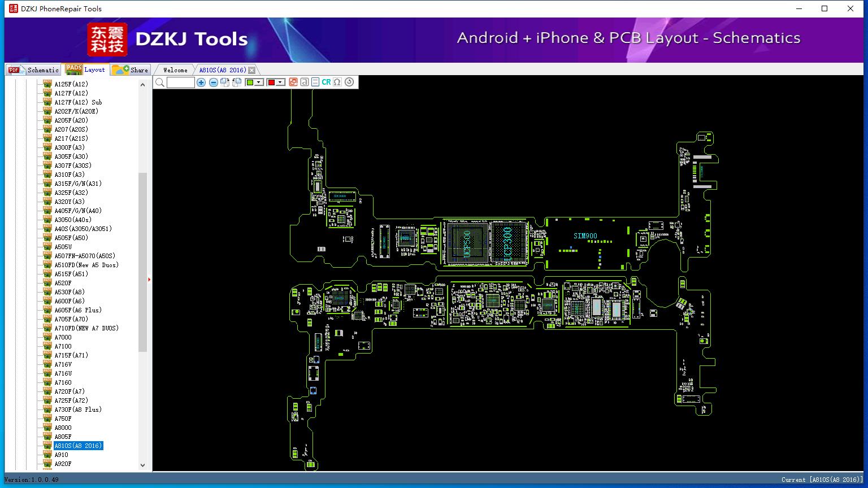The image size is (868, 488).
Task: Open the Share tab
Action: click(x=131, y=70)
